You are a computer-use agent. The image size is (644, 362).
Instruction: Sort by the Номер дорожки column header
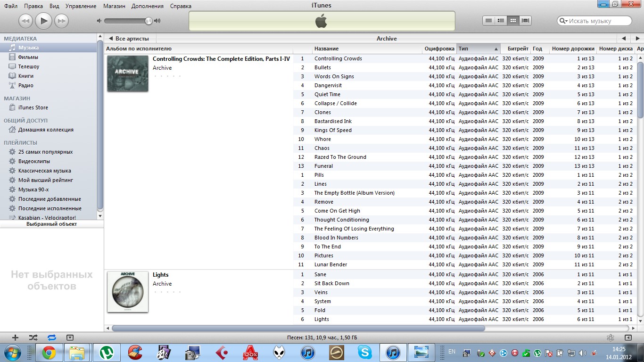[572, 49]
